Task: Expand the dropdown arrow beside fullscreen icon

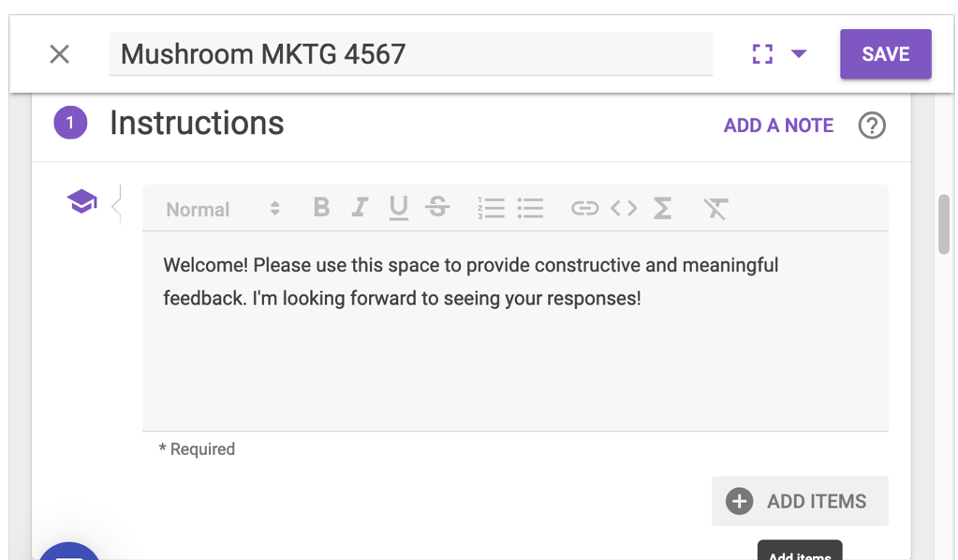Action: coord(799,53)
